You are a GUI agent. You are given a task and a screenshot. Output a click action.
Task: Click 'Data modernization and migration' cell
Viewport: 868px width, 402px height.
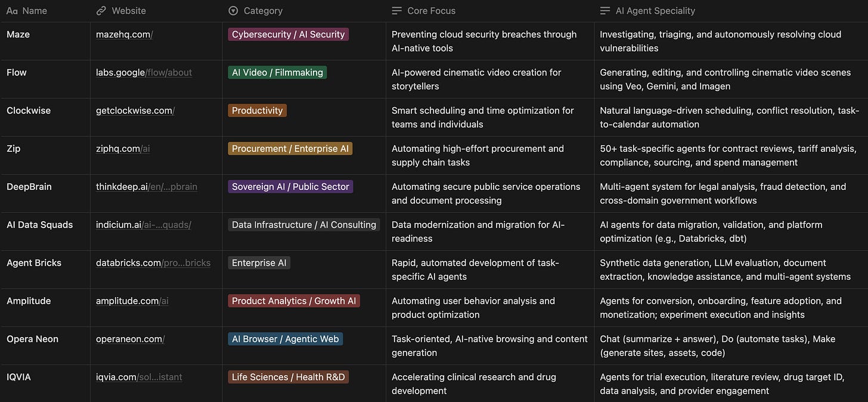pos(490,232)
